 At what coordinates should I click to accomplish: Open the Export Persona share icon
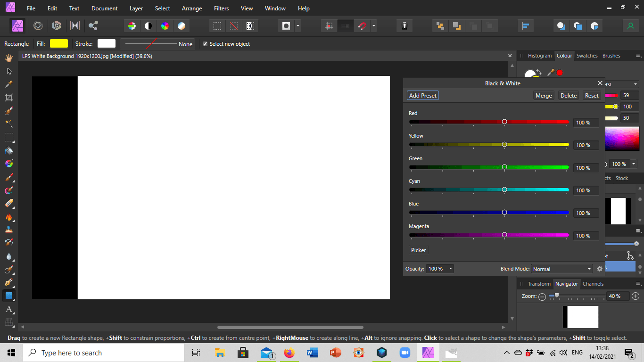coord(93,26)
